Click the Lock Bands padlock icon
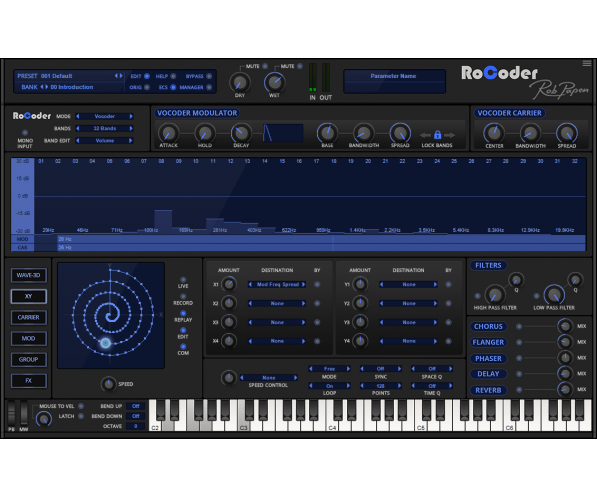The image size is (597, 497). click(437, 135)
